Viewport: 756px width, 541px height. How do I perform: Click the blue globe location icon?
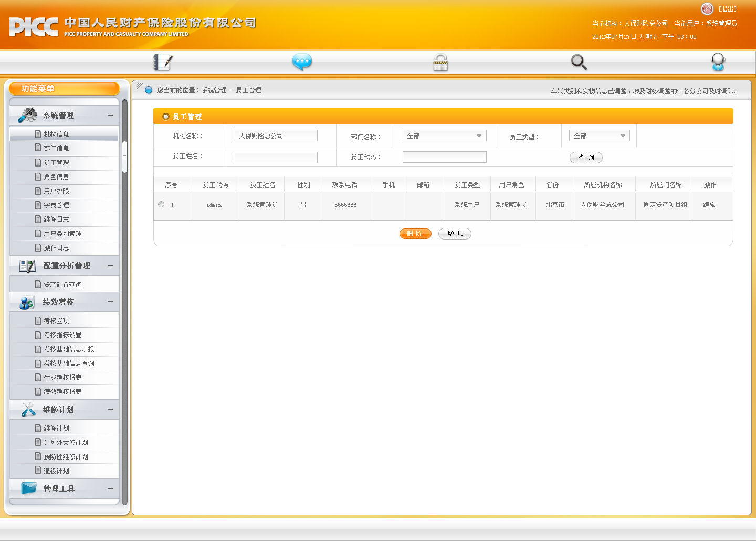click(149, 90)
